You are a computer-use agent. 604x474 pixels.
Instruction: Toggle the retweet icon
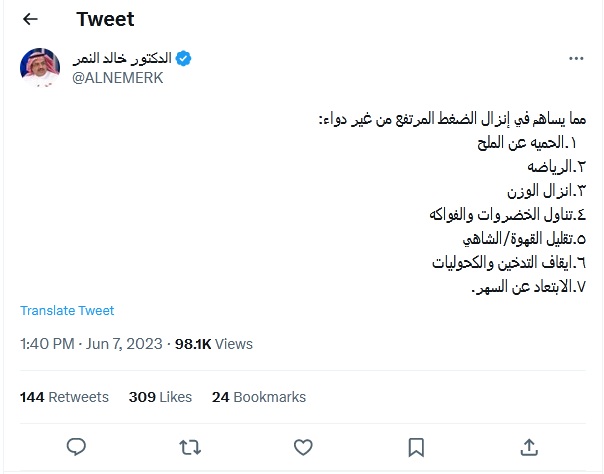coord(188,445)
